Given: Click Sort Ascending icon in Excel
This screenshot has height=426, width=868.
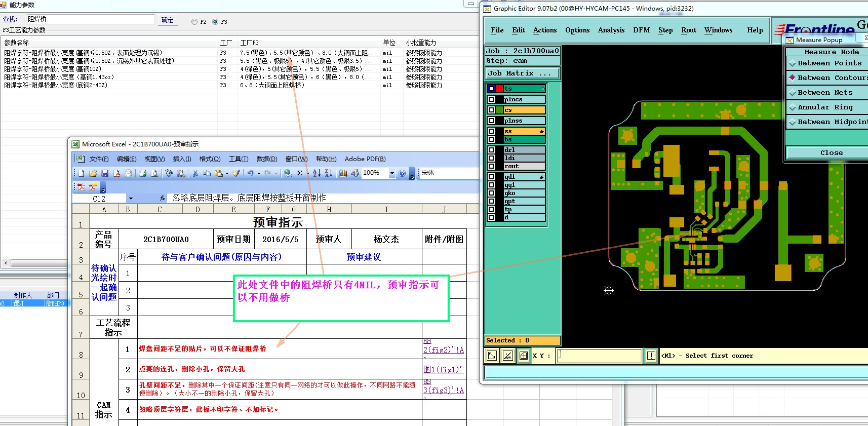Looking at the screenshot, I should (x=317, y=173).
